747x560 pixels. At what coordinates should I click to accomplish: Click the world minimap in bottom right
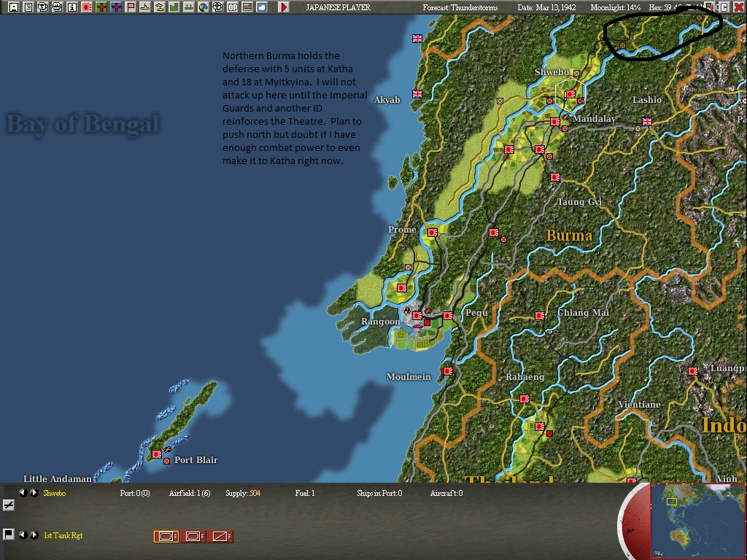pos(697,521)
